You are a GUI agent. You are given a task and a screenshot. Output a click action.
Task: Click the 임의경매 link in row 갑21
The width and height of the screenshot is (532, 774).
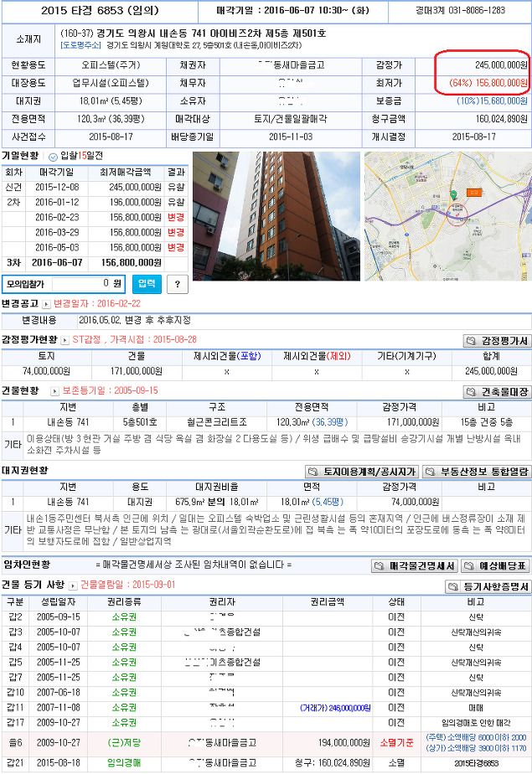coord(124,762)
